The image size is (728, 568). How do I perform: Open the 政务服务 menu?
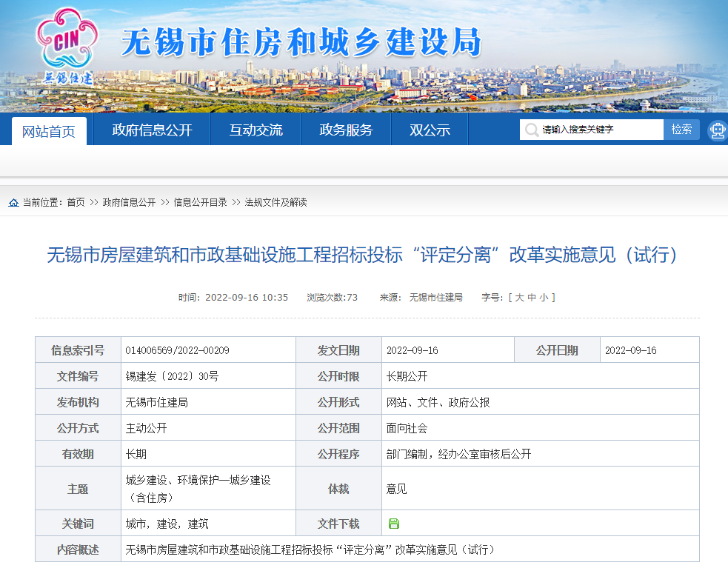pos(346,129)
